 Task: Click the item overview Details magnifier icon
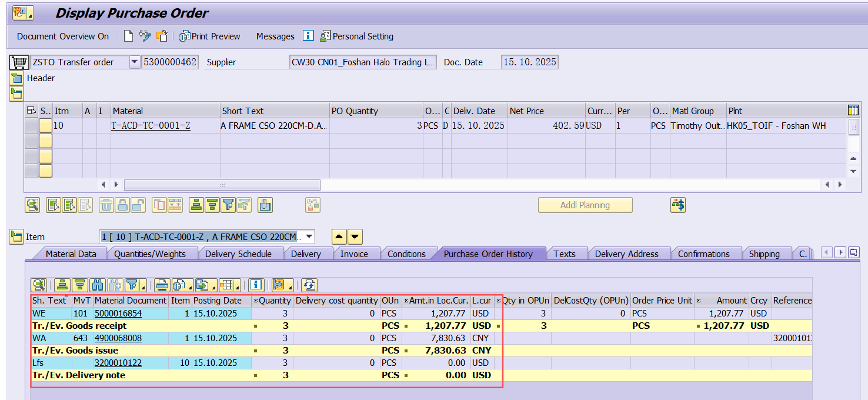point(32,205)
